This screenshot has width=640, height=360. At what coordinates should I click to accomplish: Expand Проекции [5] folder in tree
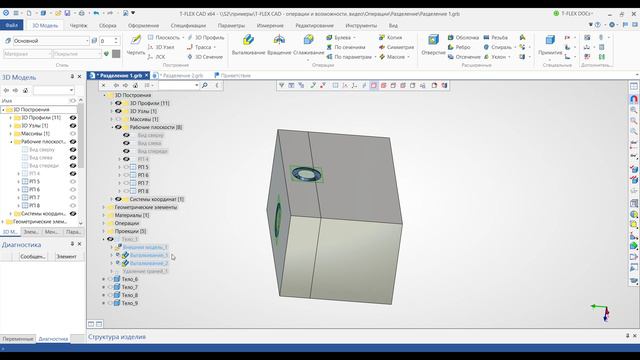point(104,231)
